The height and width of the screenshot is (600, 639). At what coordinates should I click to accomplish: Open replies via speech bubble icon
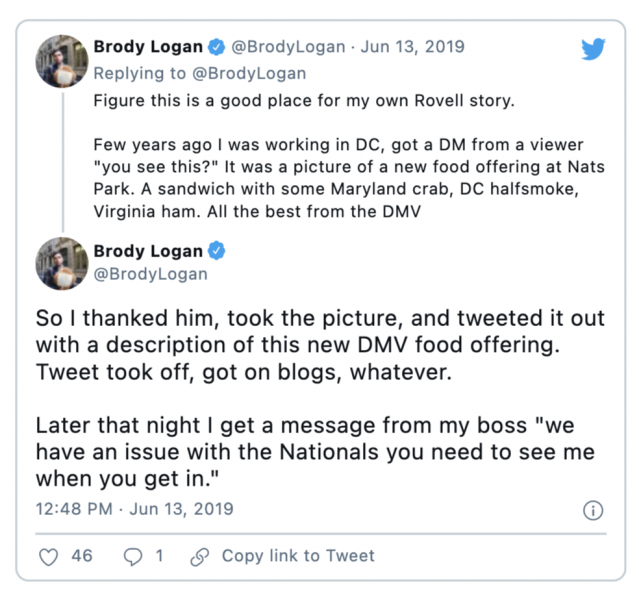click(133, 557)
